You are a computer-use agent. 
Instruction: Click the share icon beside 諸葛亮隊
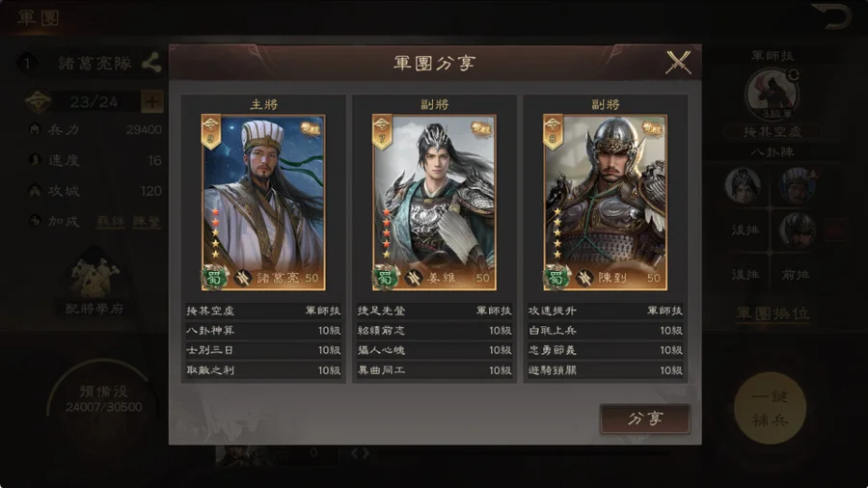coord(151,63)
